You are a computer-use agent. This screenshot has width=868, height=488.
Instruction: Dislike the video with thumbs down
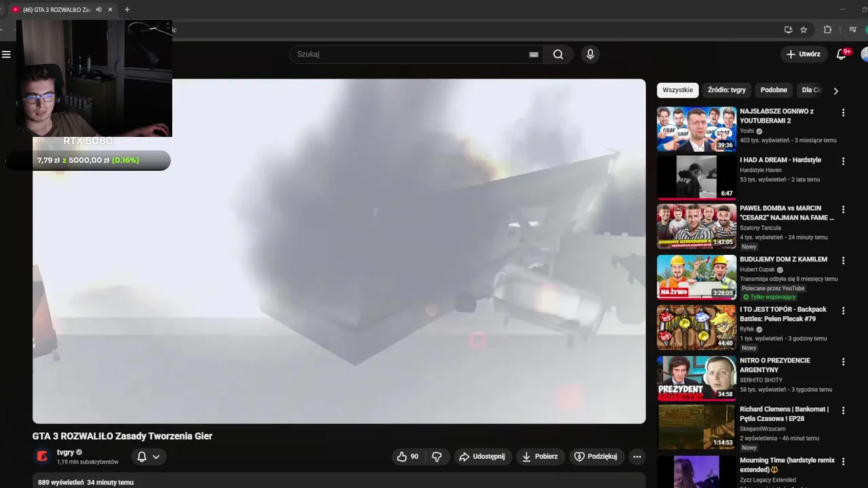point(437,457)
